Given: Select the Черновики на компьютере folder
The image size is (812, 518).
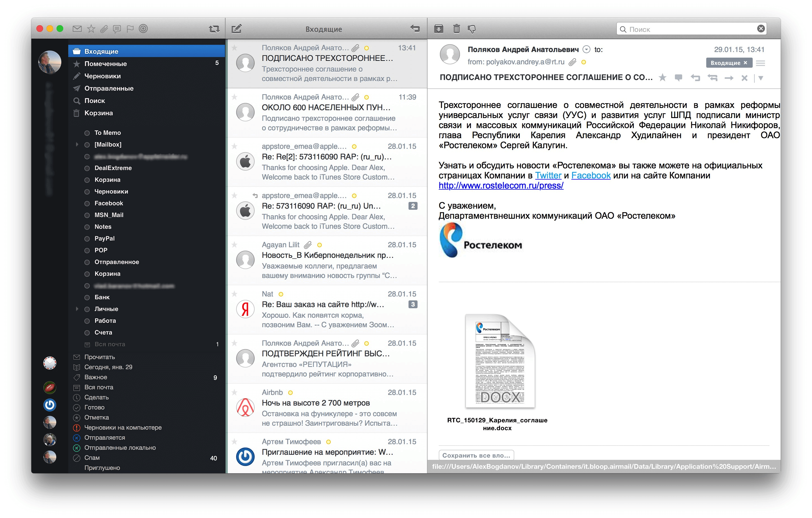Looking at the screenshot, I should (x=147, y=427).
